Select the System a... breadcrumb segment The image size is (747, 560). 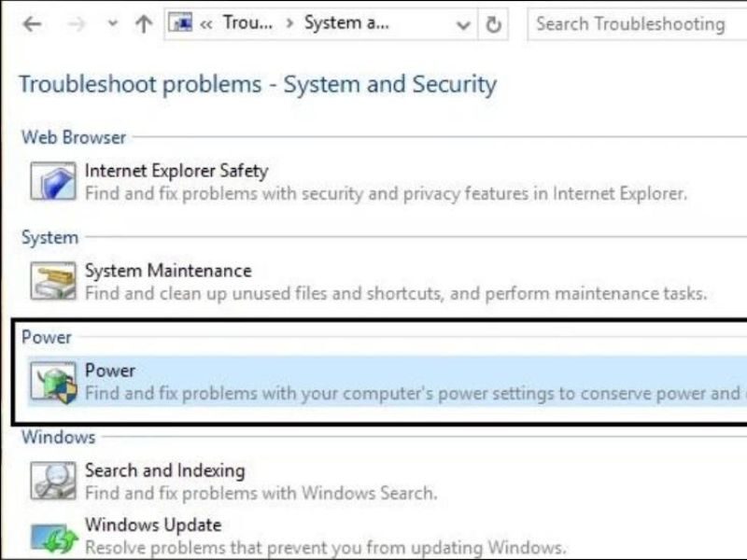pyautogui.click(x=346, y=23)
